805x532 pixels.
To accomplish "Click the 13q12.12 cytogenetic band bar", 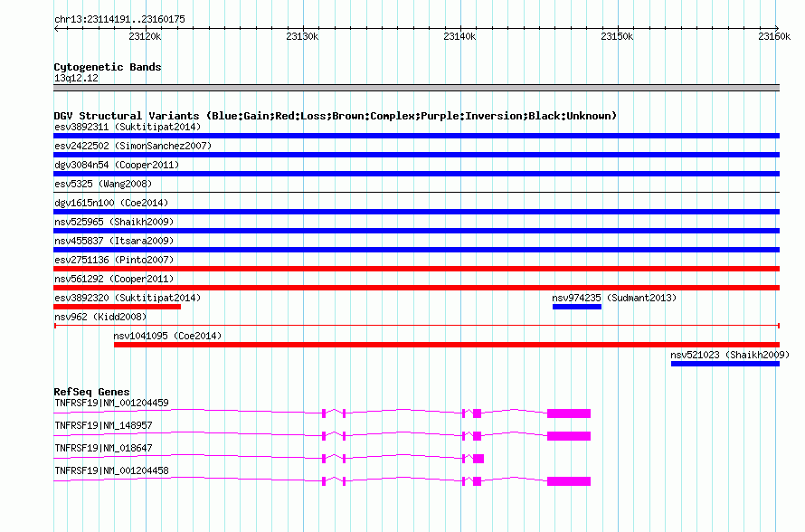I will point(416,88).
